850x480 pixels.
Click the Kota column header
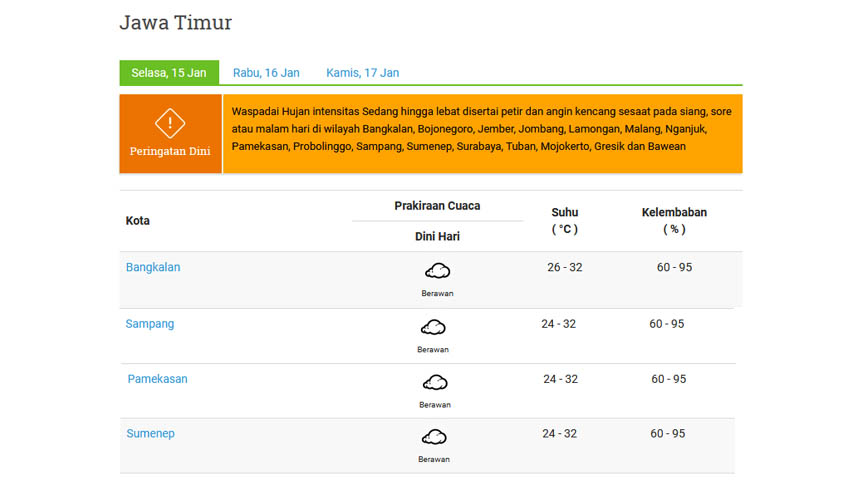click(x=138, y=221)
